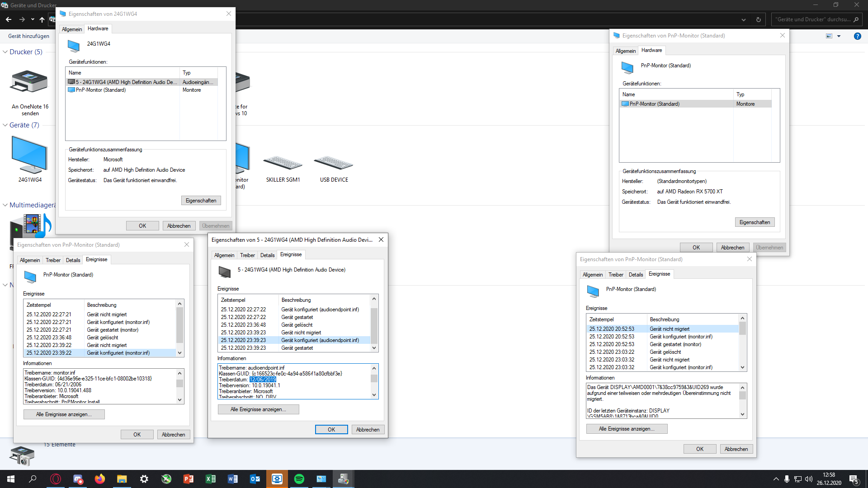868x488 pixels.
Task: Open address bar history dropdown
Action: tap(744, 19)
